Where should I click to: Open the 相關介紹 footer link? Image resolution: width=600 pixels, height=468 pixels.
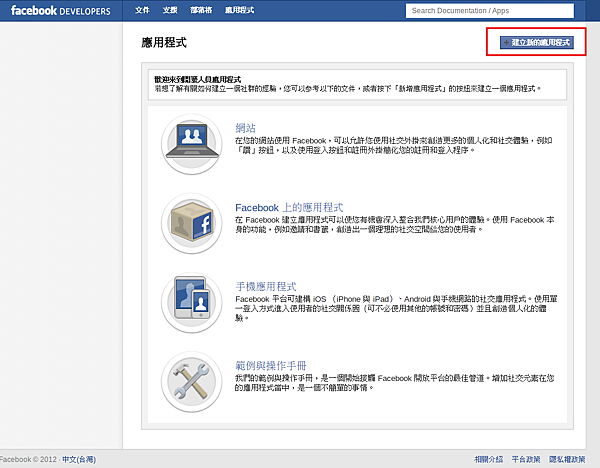pyautogui.click(x=489, y=459)
